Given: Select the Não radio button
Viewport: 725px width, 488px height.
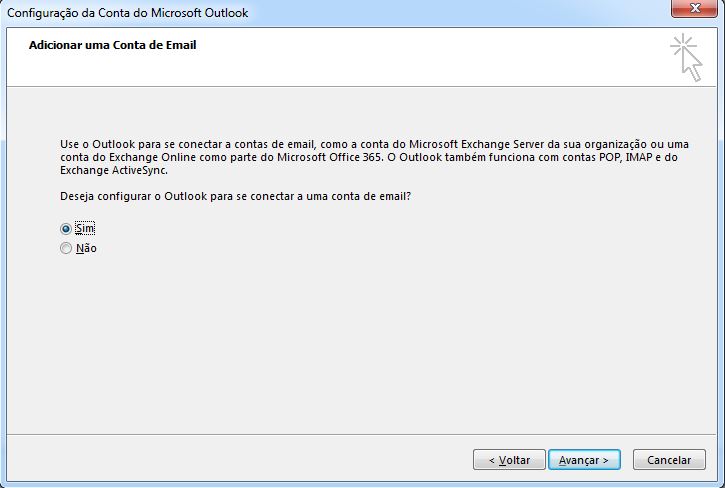Looking at the screenshot, I should pyautogui.click(x=66, y=249).
